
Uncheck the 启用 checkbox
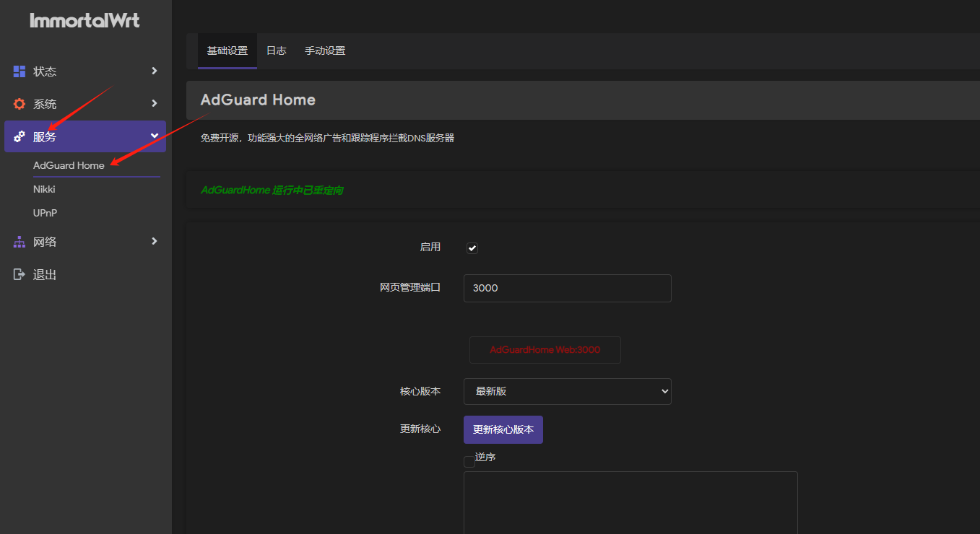pyautogui.click(x=472, y=248)
